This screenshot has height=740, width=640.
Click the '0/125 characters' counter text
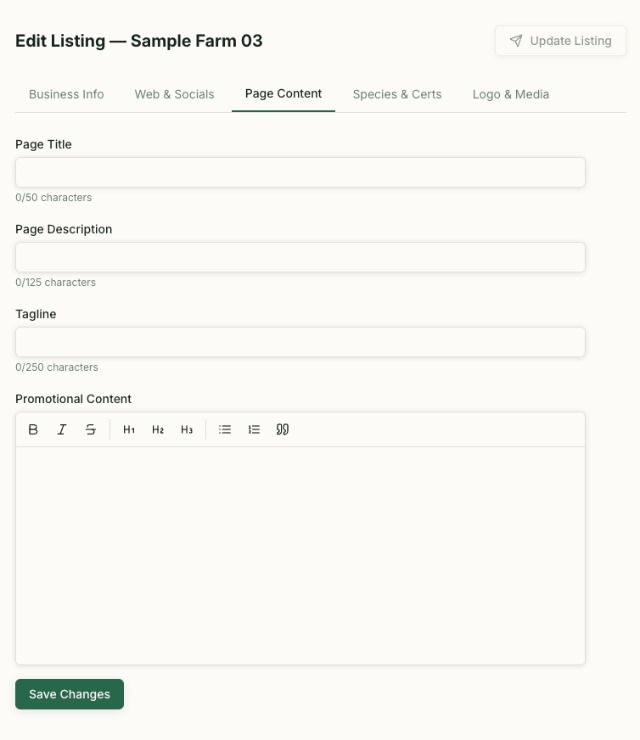[x=55, y=282]
